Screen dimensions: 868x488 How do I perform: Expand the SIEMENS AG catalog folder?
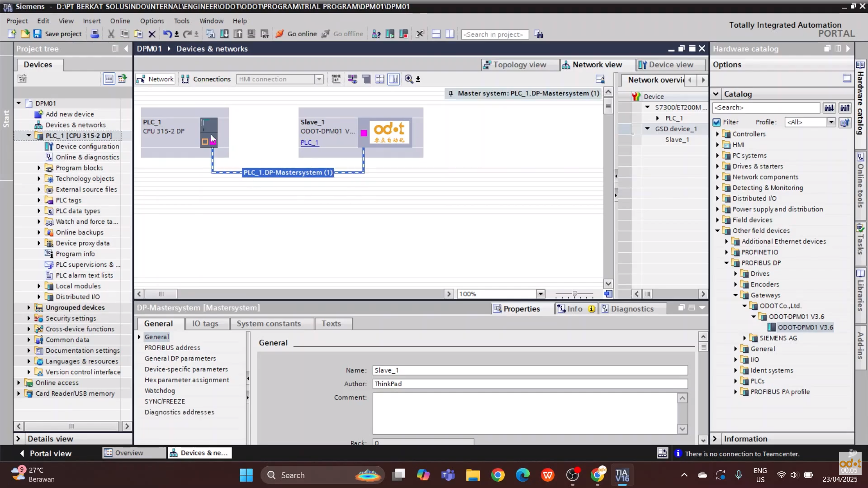tap(745, 338)
